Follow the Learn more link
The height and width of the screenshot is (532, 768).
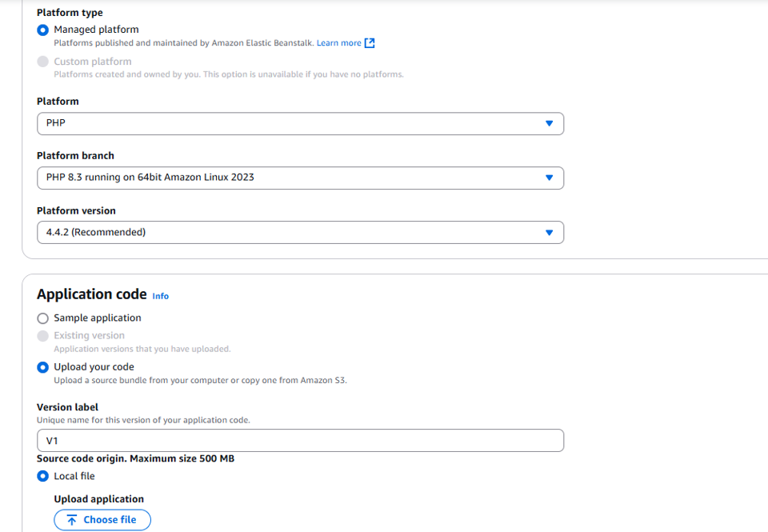tap(338, 43)
